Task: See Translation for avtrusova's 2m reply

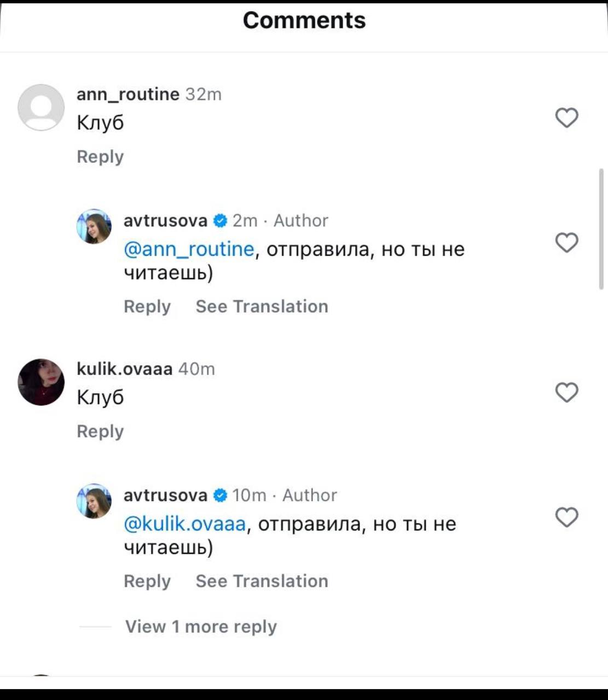Action: click(x=262, y=306)
